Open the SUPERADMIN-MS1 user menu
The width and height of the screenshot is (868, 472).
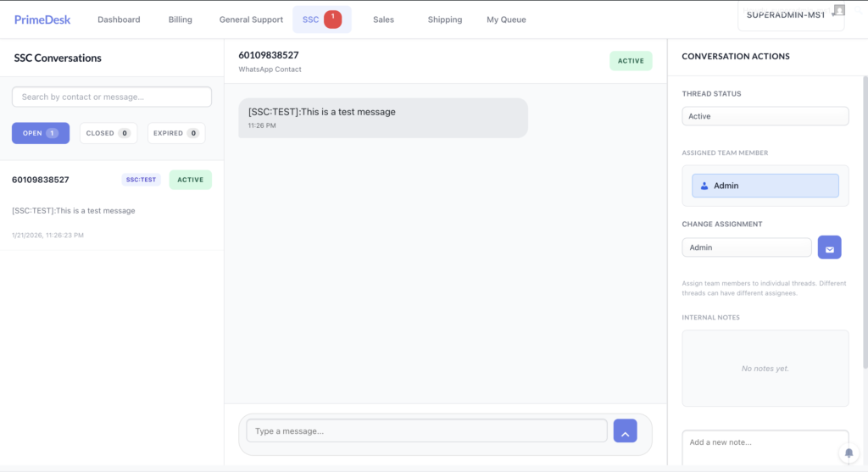click(x=790, y=15)
